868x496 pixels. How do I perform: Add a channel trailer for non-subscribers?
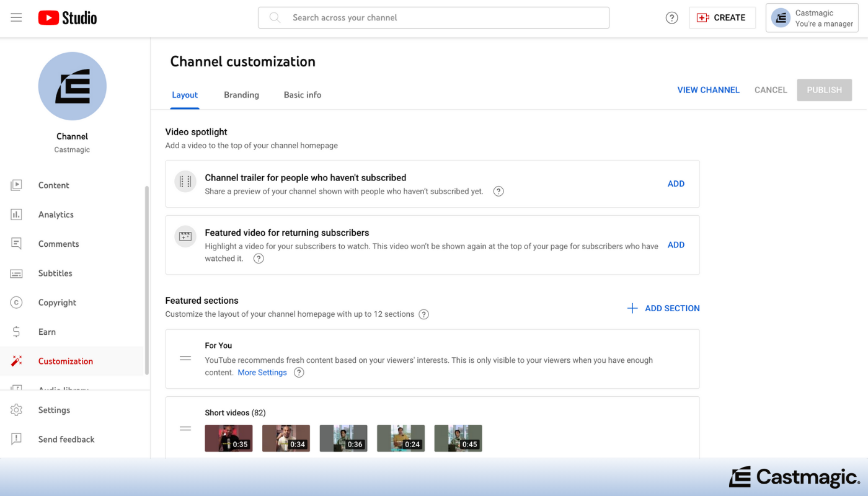pos(676,184)
